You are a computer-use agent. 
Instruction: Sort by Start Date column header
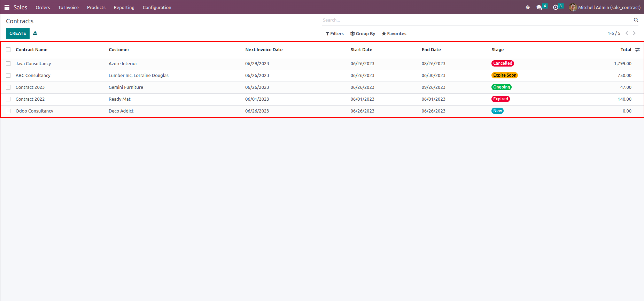361,50
